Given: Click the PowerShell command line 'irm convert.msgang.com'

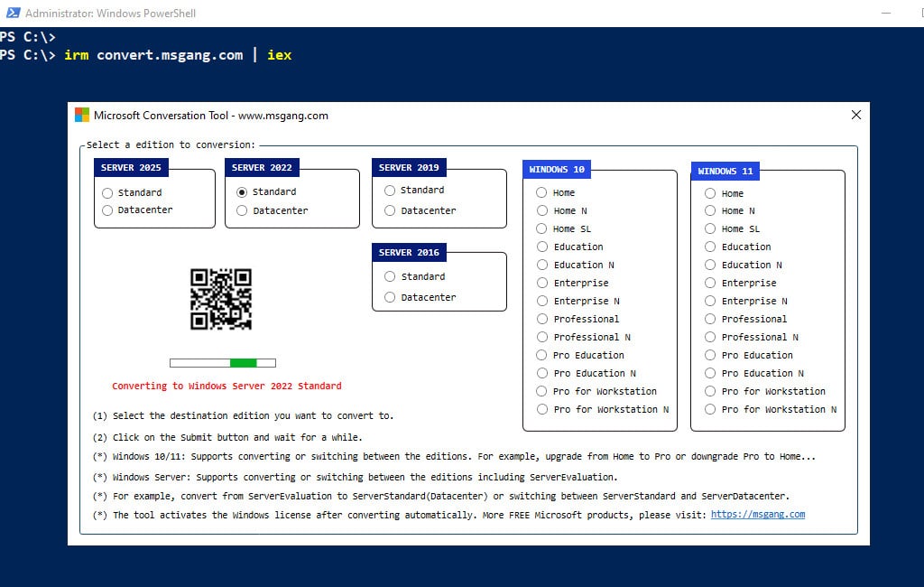Looking at the screenshot, I should [153, 55].
